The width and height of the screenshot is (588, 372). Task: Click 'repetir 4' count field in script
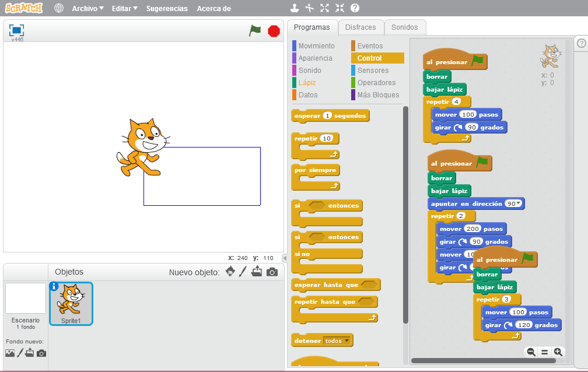456,101
